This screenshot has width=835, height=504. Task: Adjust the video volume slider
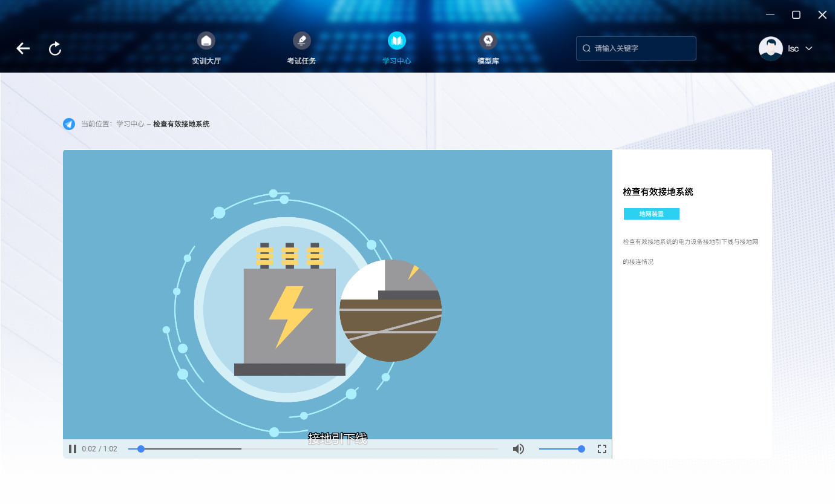562,449
